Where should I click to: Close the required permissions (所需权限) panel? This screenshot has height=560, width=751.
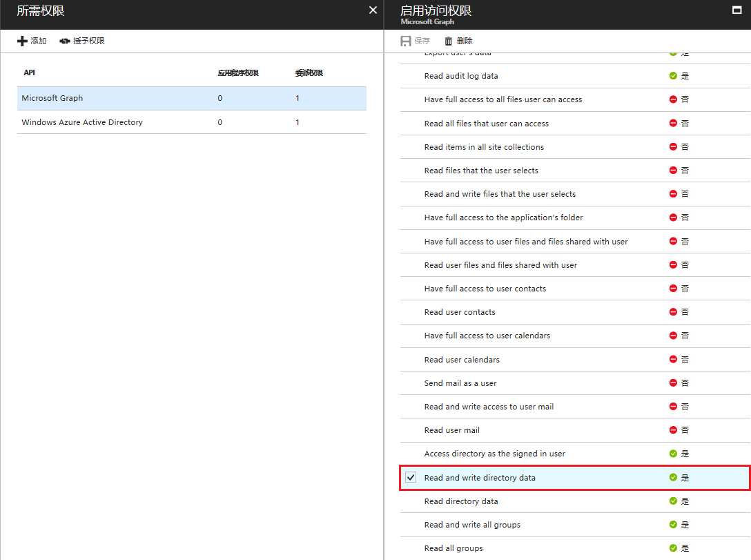[373, 10]
